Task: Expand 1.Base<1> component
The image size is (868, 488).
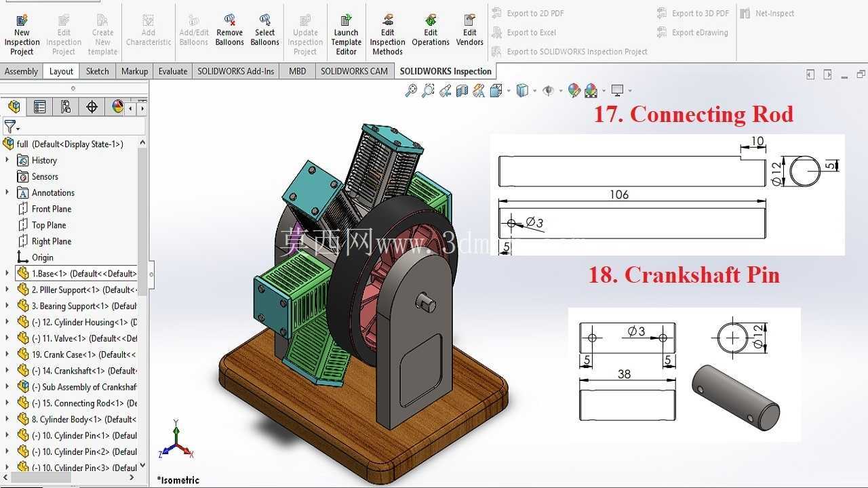Action: click(7, 273)
